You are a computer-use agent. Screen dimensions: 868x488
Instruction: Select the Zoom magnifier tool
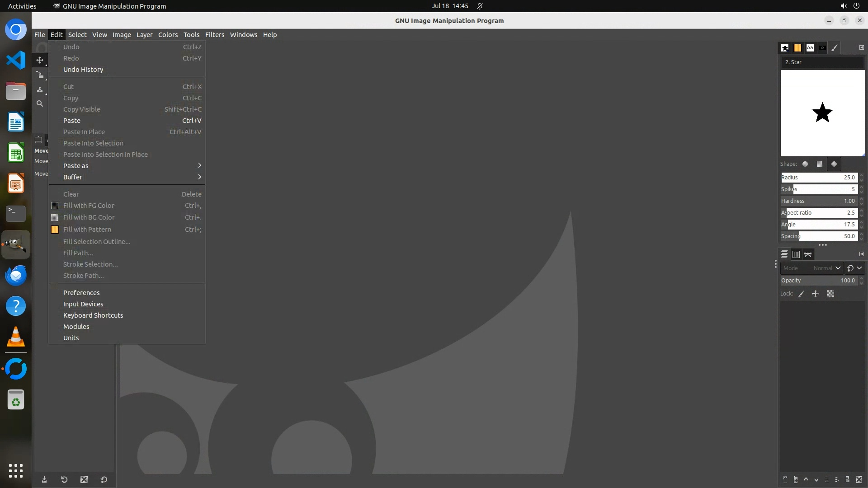point(40,103)
